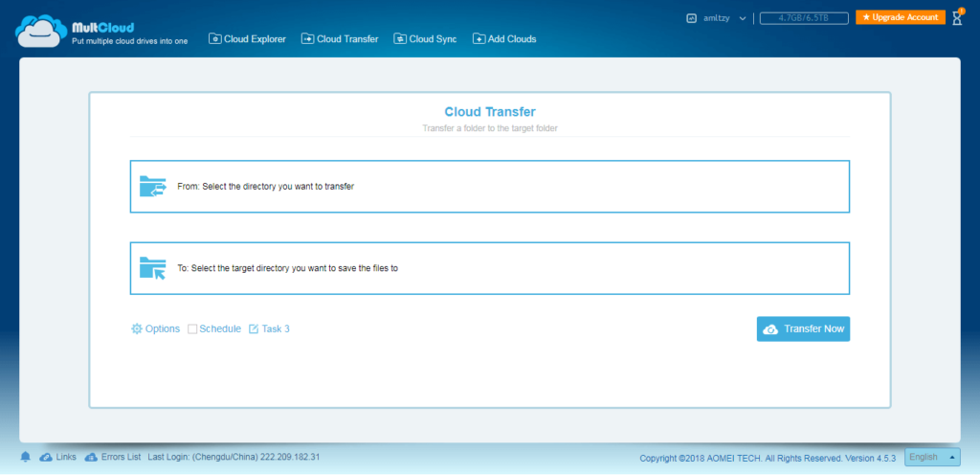Screen dimensions: 980x475
Task: Click the To folder cursor icon
Action: (x=152, y=268)
